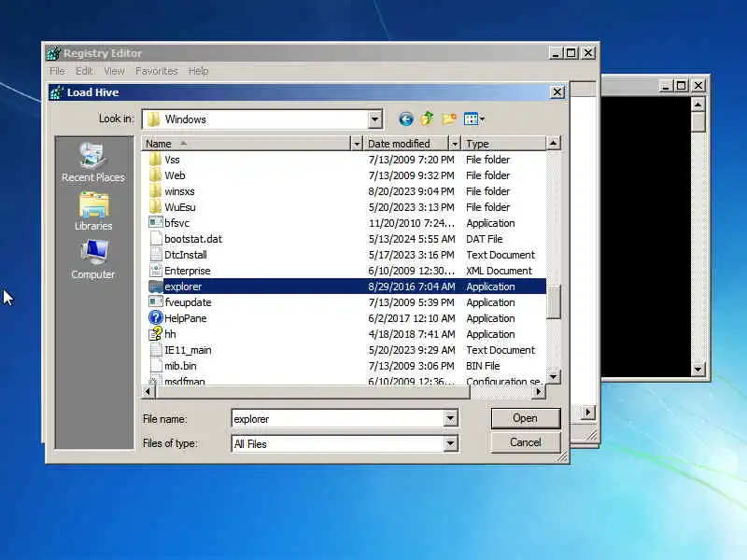Viewport: 747px width, 560px height.
Task: Click the file list scroll left arrow
Action: point(148,391)
